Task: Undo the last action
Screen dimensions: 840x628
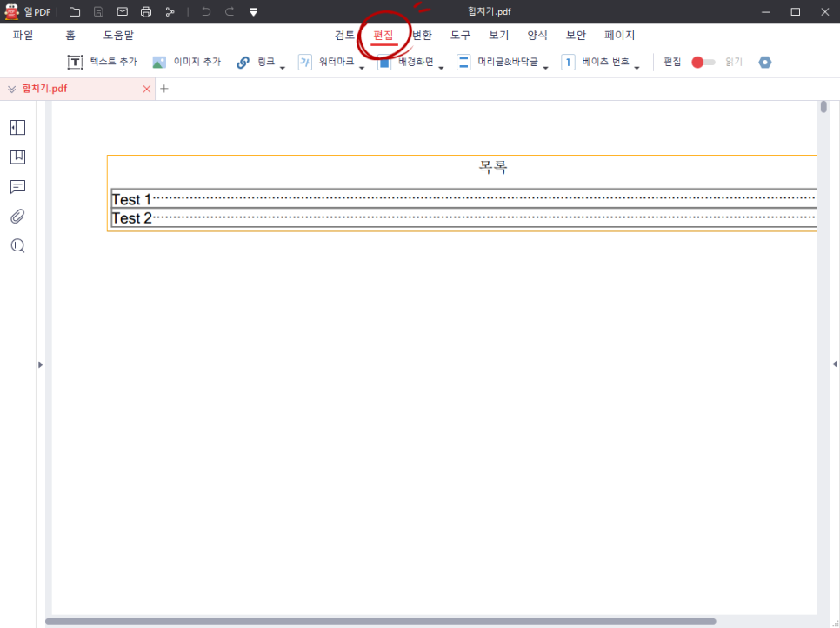Action: tap(206, 12)
